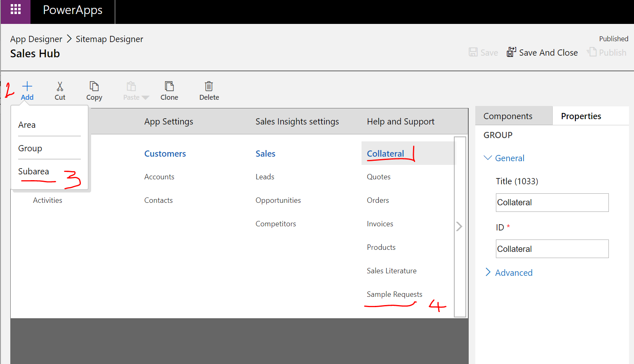The height and width of the screenshot is (364, 634).
Task: Open the App Designer breadcrumb link
Action: pyautogui.click(x=36, y=39)
